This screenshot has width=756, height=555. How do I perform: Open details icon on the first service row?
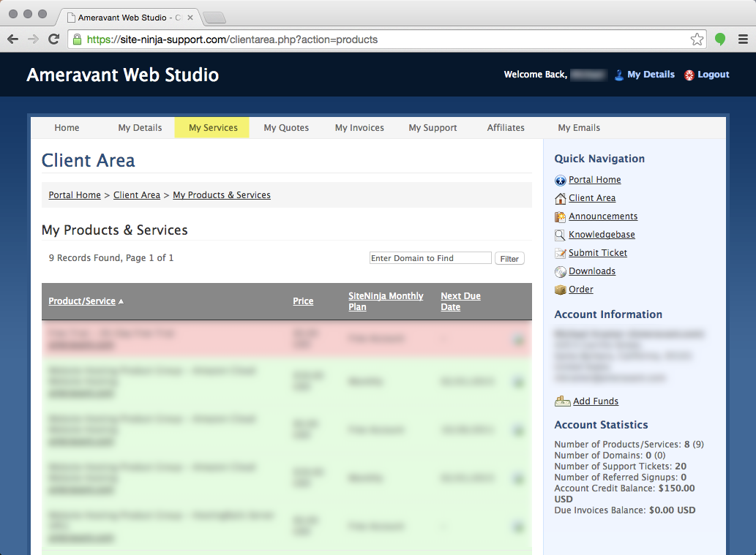coord(518,339)
